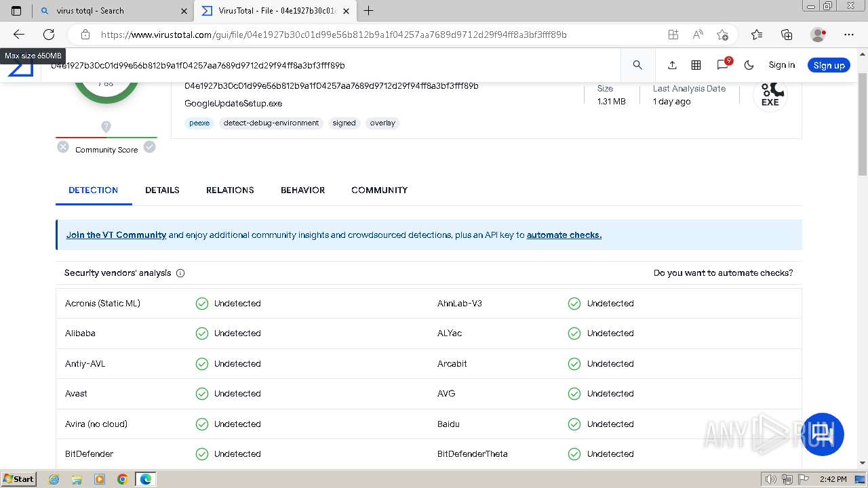The width and height of the screenshot is (868, 488).
Task: Click the Sign up button
Action: (829, 65)
